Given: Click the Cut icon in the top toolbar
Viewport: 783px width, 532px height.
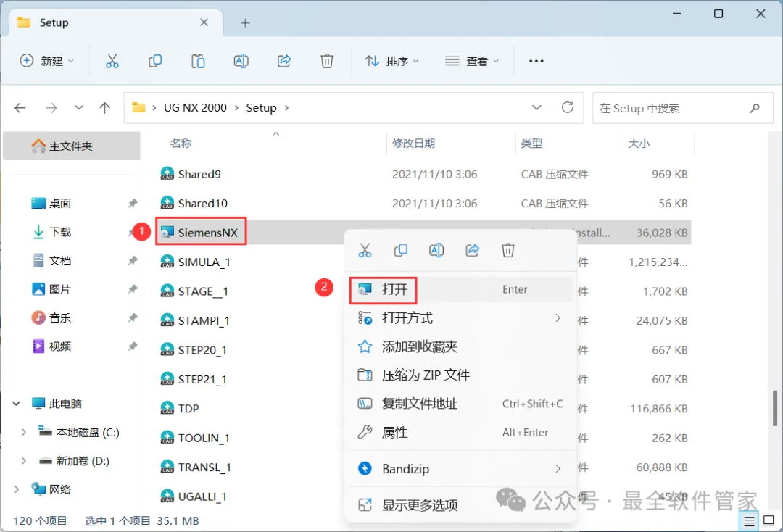Looking at the screenshot, I should click(x=112, y=61).
